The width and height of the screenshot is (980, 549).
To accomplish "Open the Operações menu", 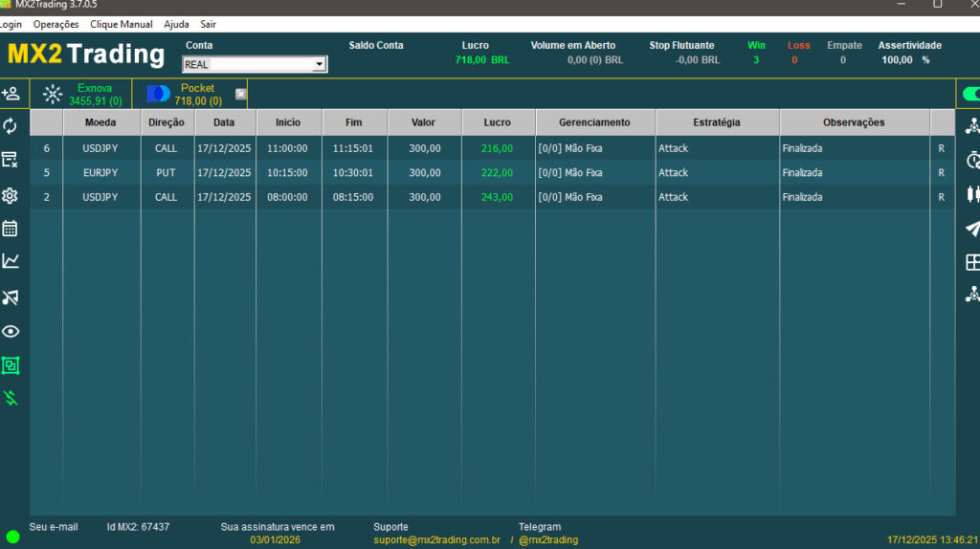I will click(56, 24).
